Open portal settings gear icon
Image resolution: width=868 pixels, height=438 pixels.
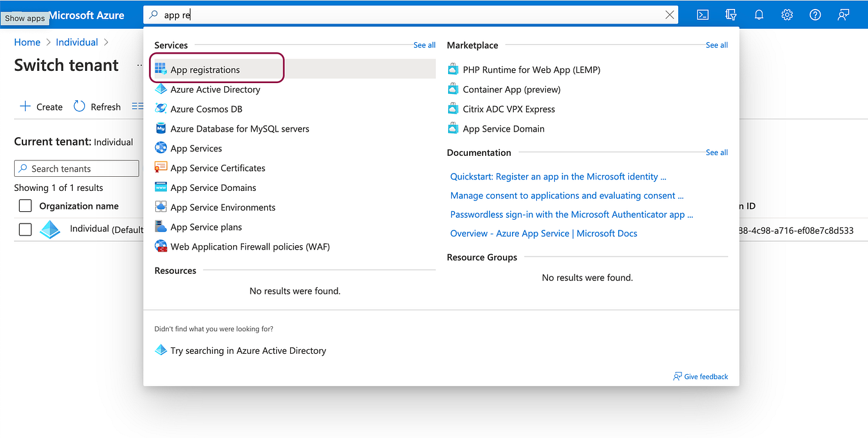point(787,15)
